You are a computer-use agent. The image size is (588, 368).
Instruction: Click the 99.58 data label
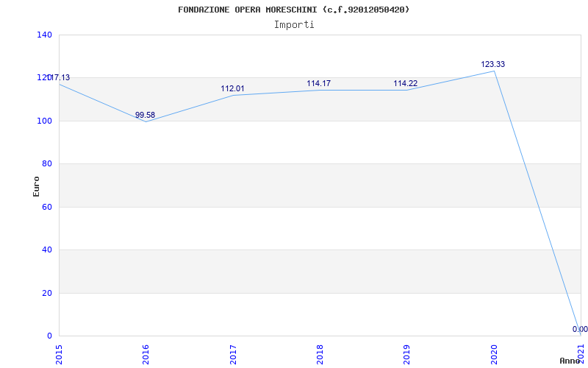point(145,115)
